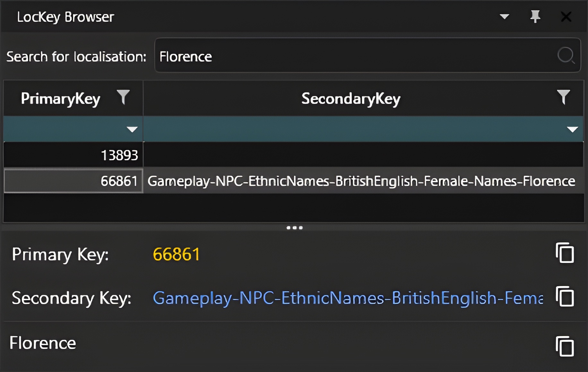This screenshot has width=588, height=372.
Task: Expand the SecondaryKey filter row dropdown
Action: coord(572,129)
